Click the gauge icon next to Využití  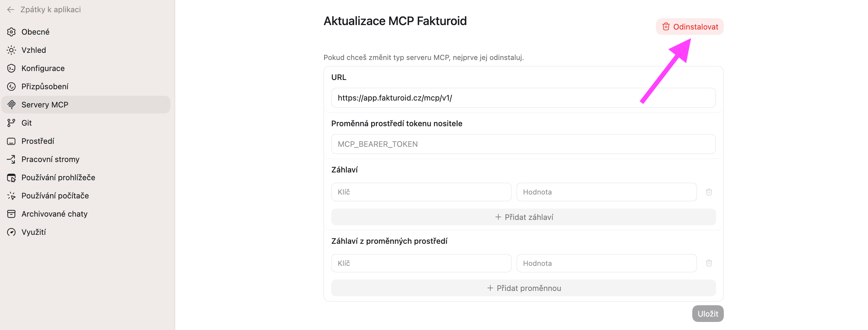(11, 232)
